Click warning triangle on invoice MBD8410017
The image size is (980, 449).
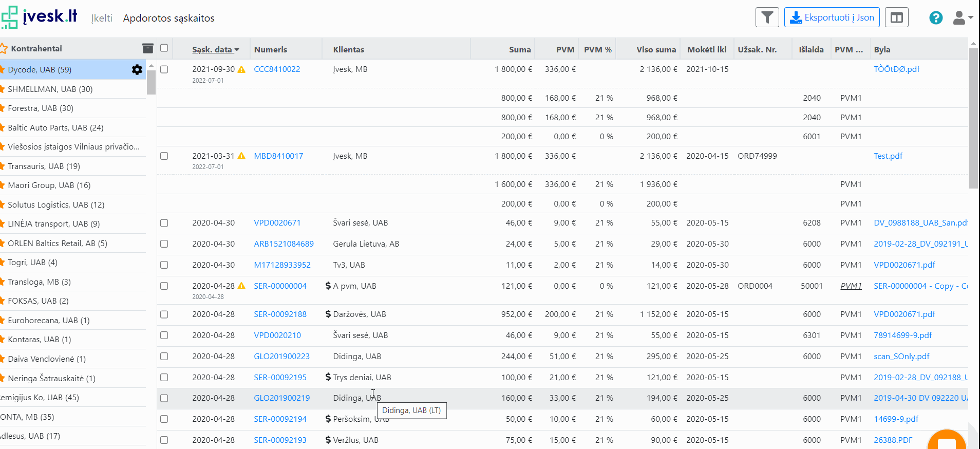241,156
